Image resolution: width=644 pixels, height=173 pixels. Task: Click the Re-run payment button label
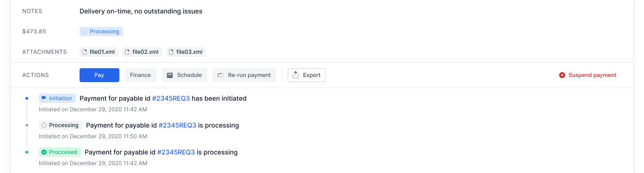pos(249,75)
